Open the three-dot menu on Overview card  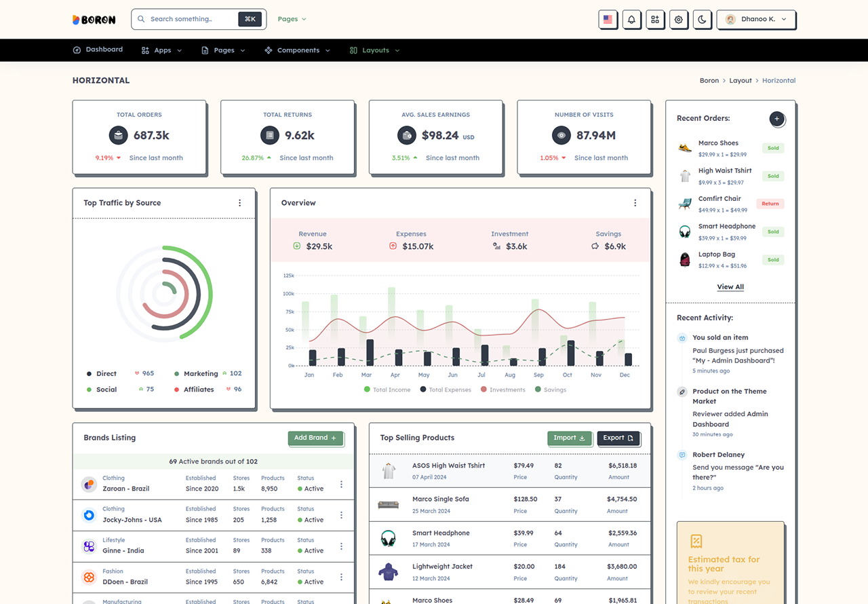[x=635, y=203]
